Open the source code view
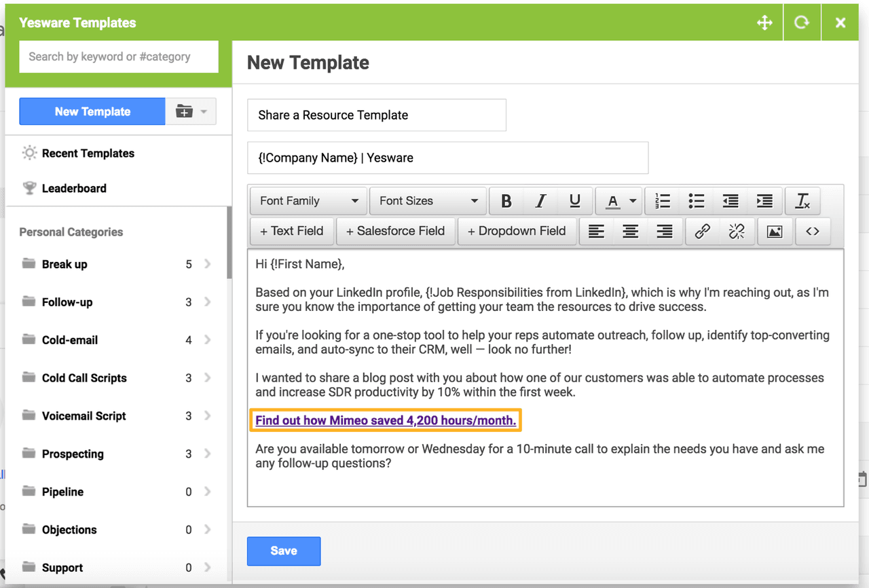Screen dimensions: 869x588 point(813,232)
